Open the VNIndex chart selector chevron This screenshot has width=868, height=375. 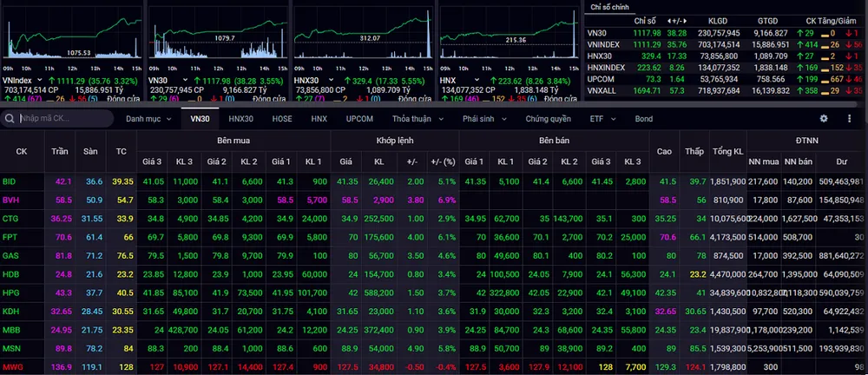(40, 80)
